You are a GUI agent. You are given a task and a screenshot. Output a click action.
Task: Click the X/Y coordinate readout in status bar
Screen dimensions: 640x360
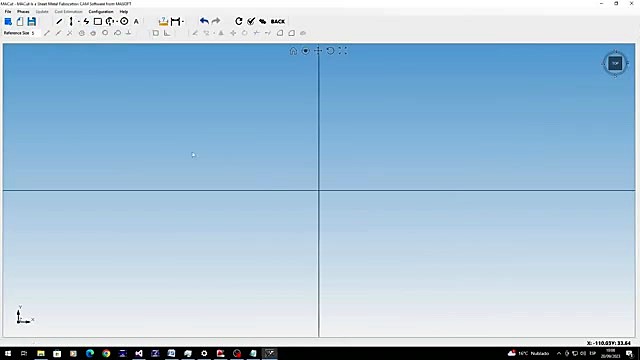pyautogui.click(x=608, y=343)
